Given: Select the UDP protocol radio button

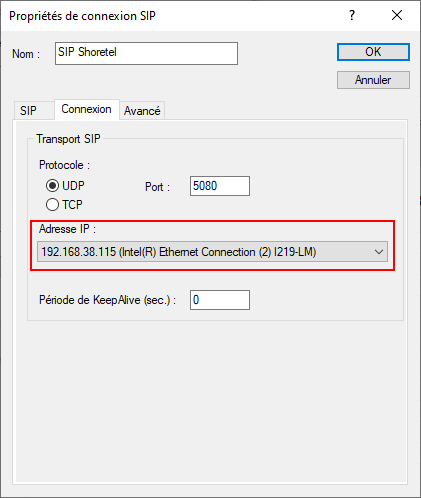Looking at the screenshot, I should pyautogui.click(x=52, y=186).
